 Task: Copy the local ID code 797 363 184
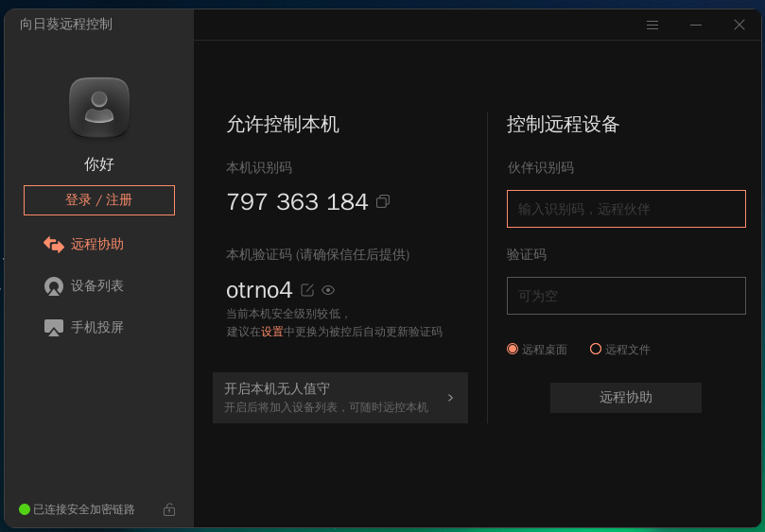click(383, 201)
